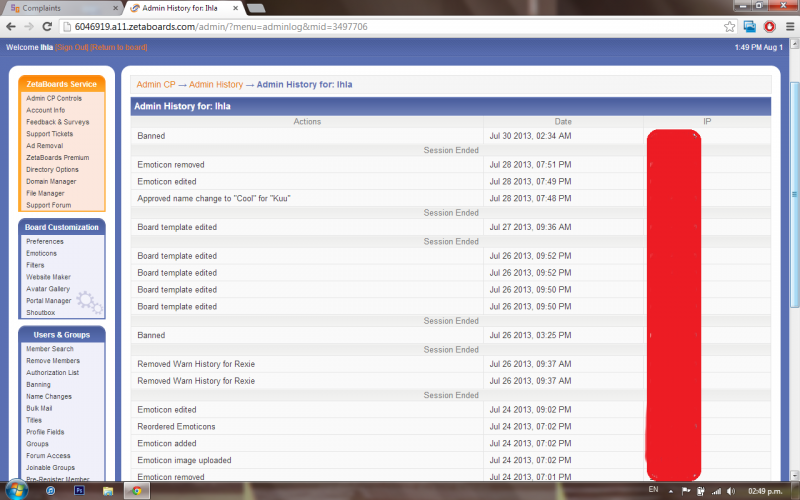Open the Name Changes sidebar link
The height and width of the screenshot is (500, 800).
47,396
